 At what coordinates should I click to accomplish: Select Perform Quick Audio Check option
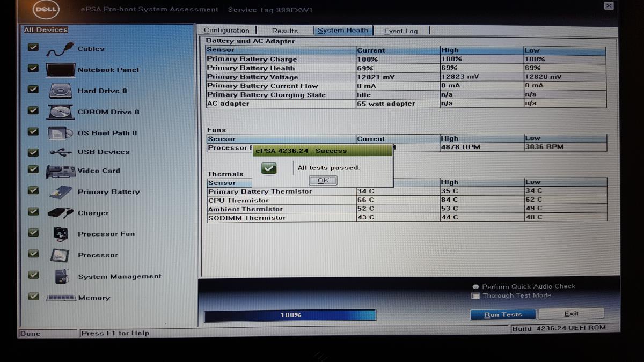(475, 286)
